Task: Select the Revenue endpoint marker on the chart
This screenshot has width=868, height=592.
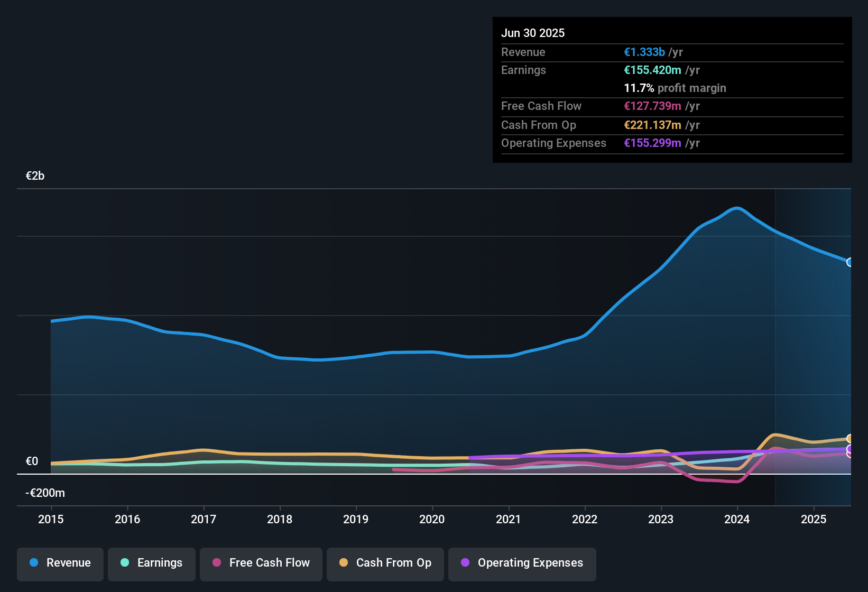Action: 849,262
